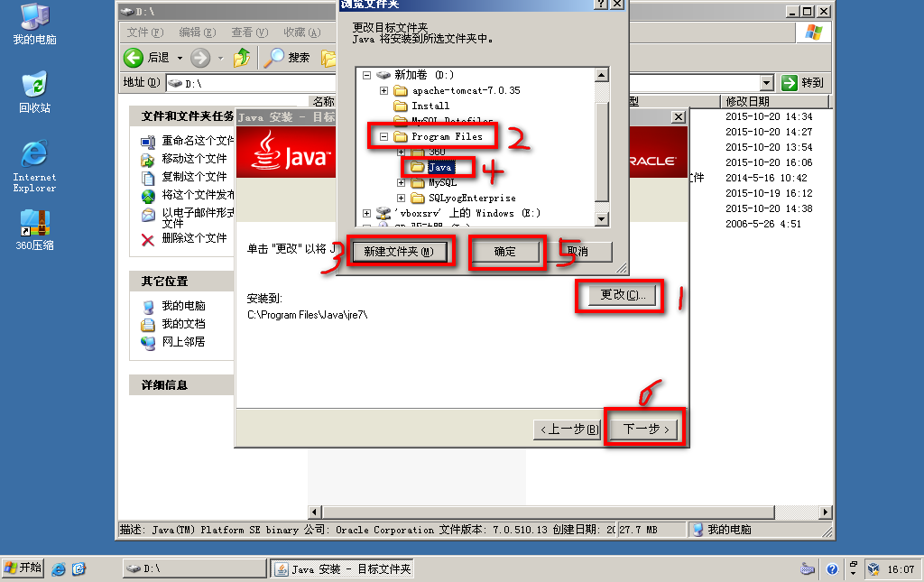This screenshot has height=582, width=924.
Task: Click the keyboard icon in the system tray
Action: click(808, 569)
